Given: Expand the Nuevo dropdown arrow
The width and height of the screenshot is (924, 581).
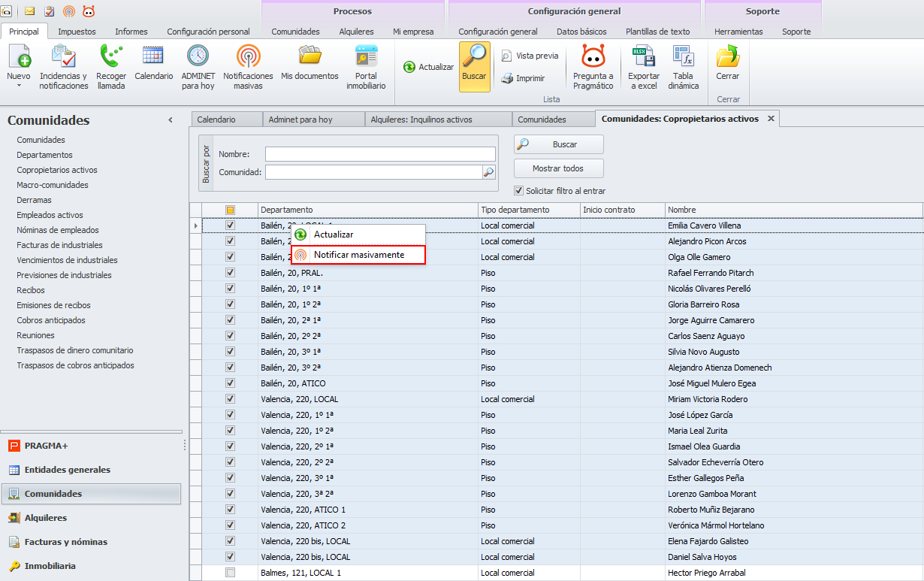Looking at the screenshot, I should pos(18,86).
